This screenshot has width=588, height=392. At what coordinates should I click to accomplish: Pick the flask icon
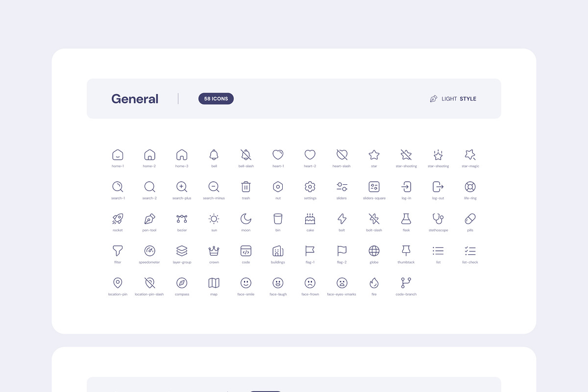pyautogui.click(x=406, y=219)
